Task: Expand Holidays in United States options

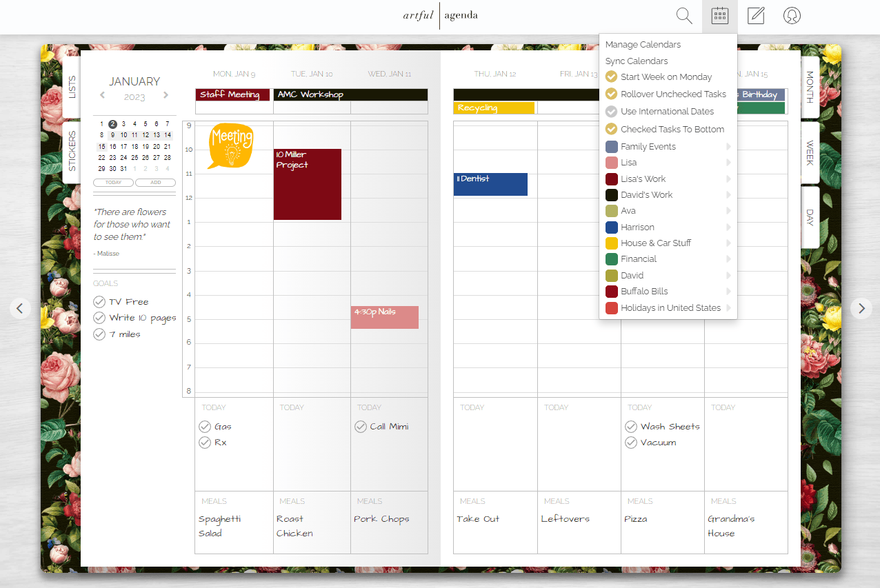Action: click(729, 307)
